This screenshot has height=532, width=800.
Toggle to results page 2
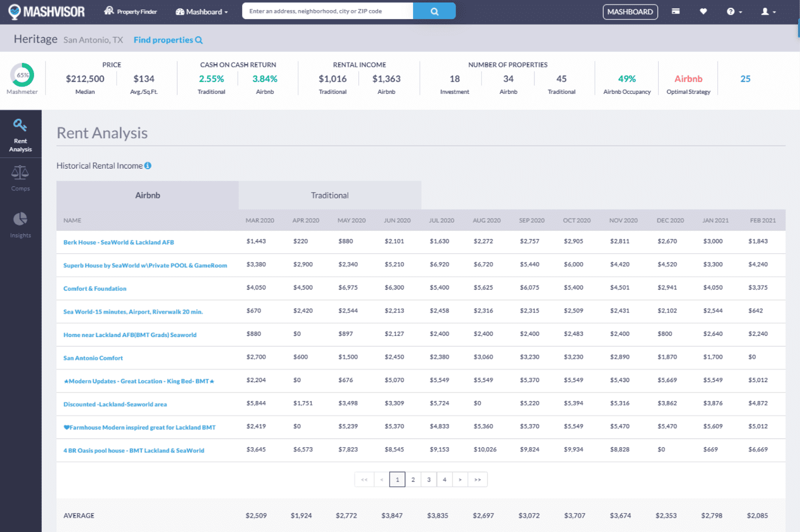pyautogui.click(x=413, y=479)
